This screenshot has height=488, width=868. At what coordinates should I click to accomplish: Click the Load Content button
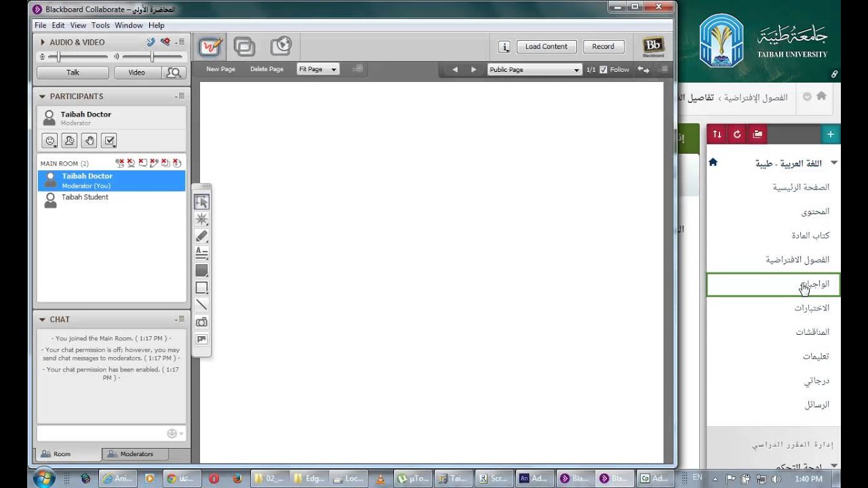coord(546,47)
